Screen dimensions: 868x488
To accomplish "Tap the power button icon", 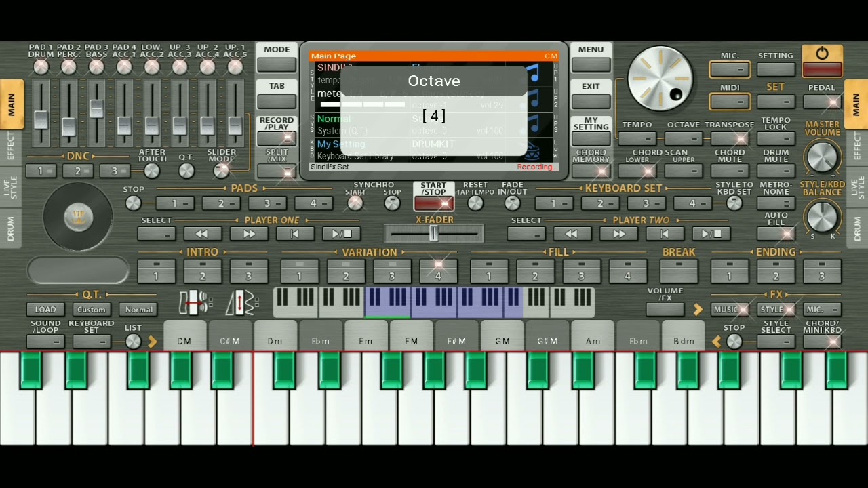I will (822, 54).
